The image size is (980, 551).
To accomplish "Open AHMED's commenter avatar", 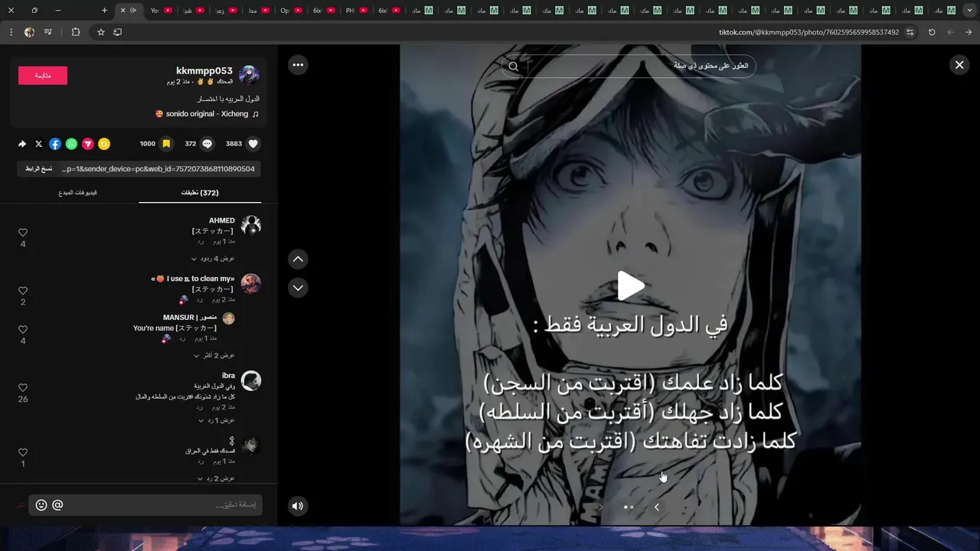I will (x=251, y=225).
